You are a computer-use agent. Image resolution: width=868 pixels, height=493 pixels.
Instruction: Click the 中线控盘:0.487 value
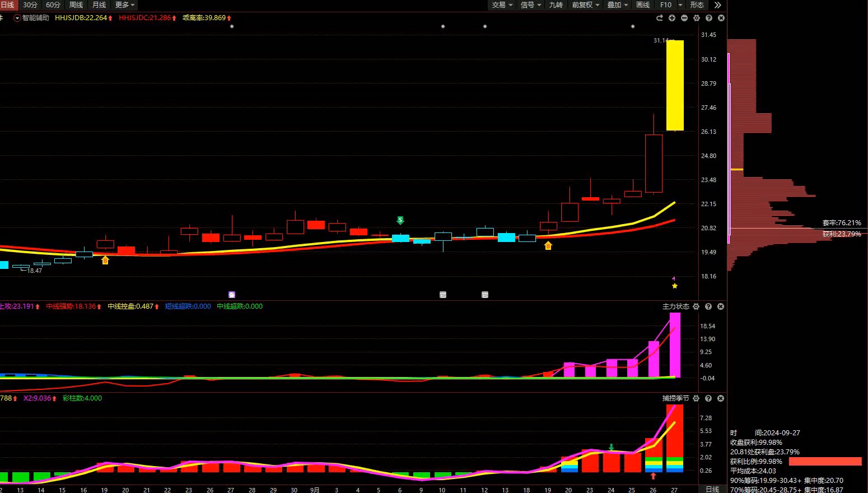click(131, 306)
